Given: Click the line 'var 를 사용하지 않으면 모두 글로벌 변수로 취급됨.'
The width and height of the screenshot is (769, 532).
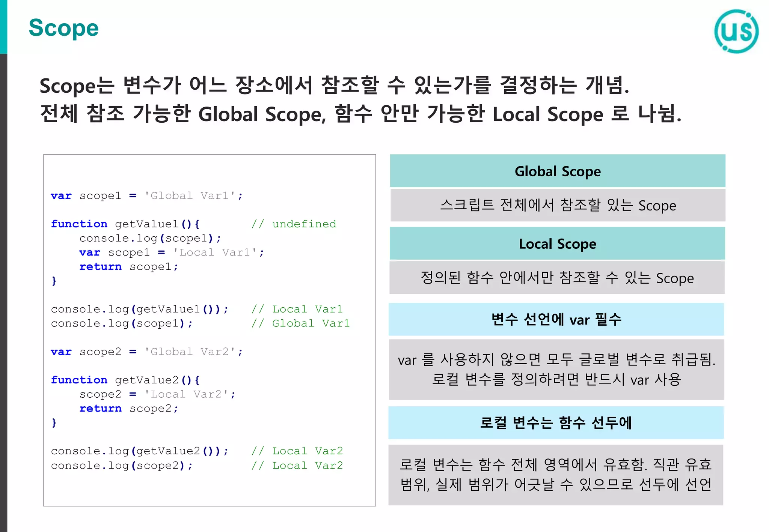Looking at the screenshot, I should pyautogui.click(x=556, y=360).
